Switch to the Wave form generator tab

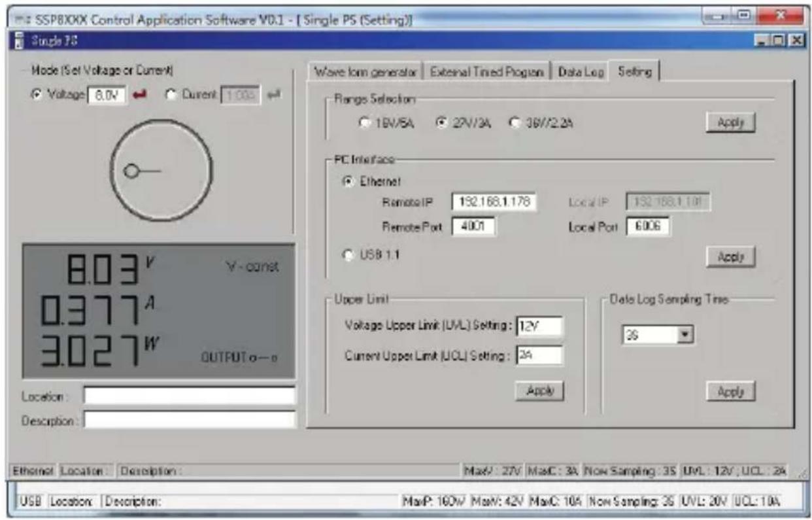(x=365, y=72)
